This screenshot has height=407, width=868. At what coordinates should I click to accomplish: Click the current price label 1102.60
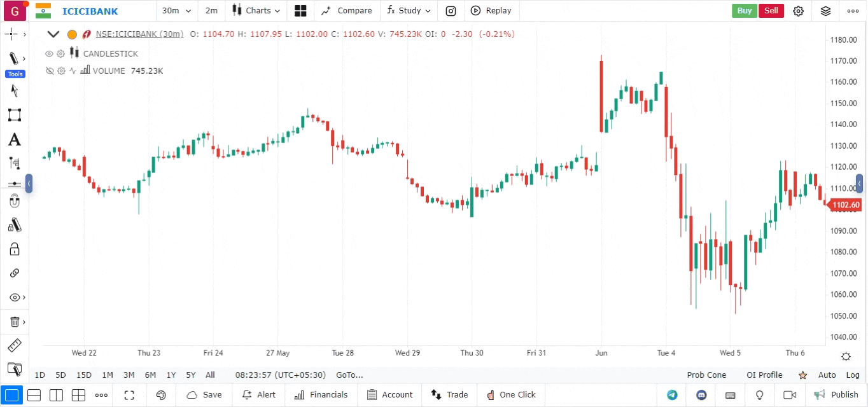coord(845,205)
